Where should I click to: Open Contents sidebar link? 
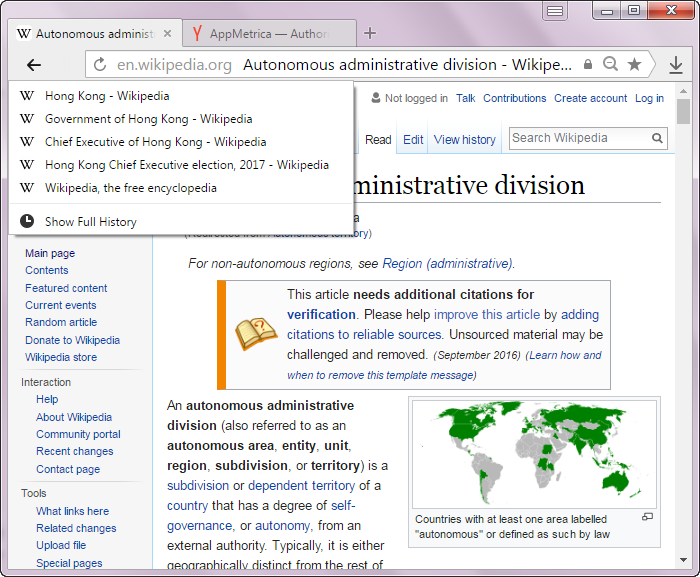click(46, 270)
